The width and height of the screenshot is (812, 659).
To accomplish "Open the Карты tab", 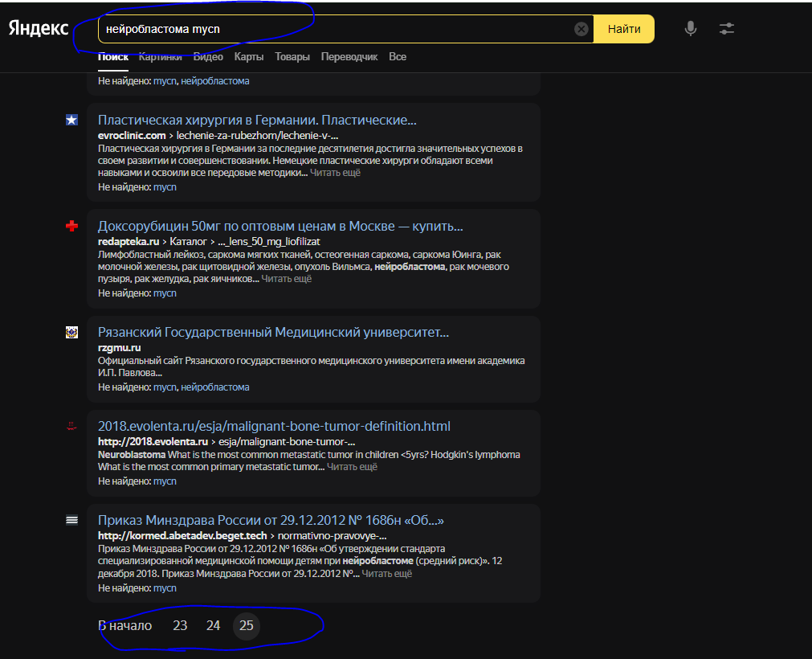I will (248, 57).
